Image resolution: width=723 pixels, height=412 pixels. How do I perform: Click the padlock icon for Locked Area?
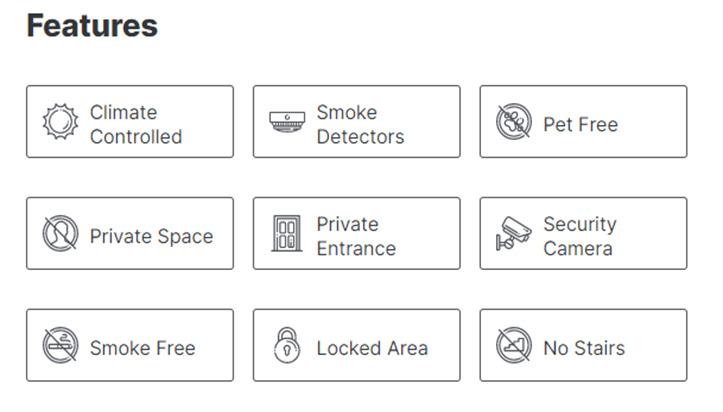coord(287,345)
